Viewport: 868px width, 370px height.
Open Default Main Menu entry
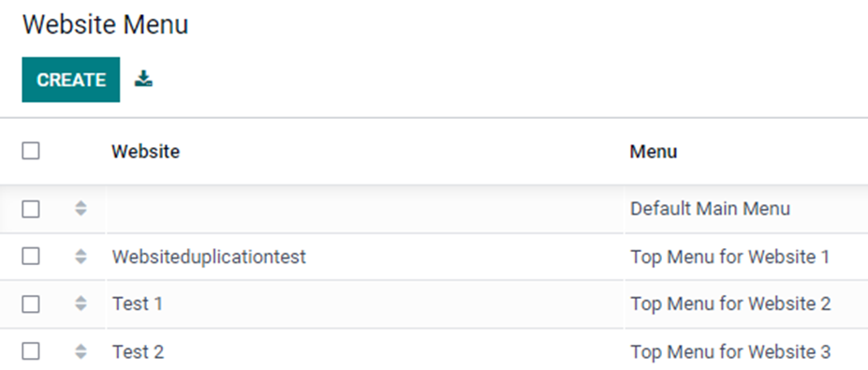tap(711, 209)
